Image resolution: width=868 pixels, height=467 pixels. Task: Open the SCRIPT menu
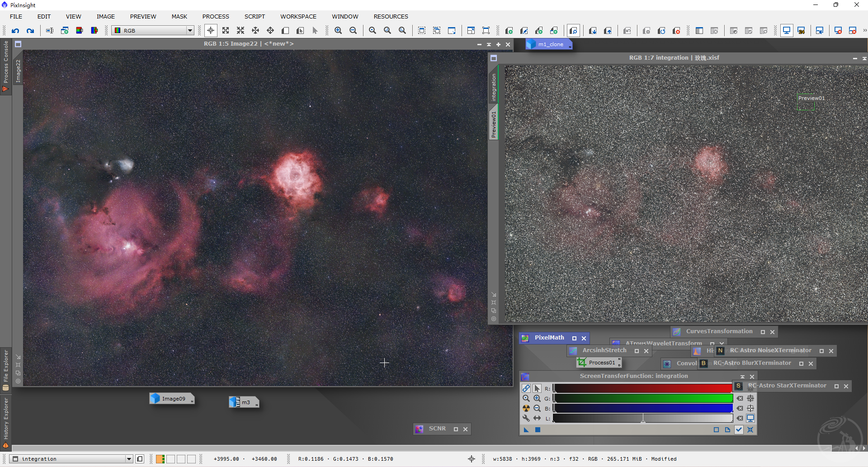pos(255,17)
